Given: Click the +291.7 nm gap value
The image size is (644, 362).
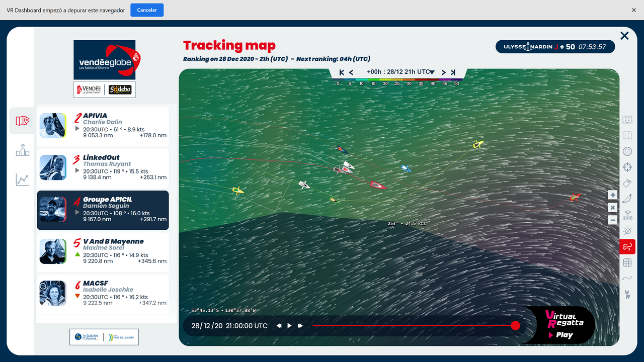Looking at the screenshot, I should [x=153, y=219].
